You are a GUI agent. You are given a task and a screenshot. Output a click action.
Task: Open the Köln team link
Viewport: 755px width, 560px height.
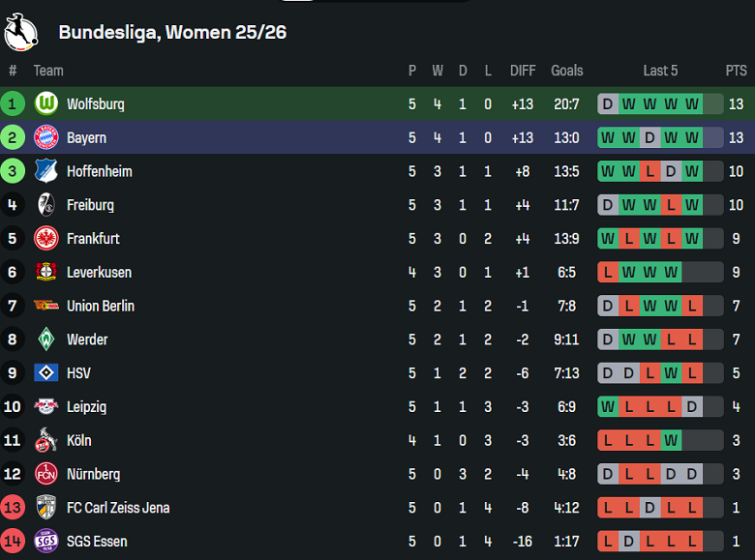[78, 440]
